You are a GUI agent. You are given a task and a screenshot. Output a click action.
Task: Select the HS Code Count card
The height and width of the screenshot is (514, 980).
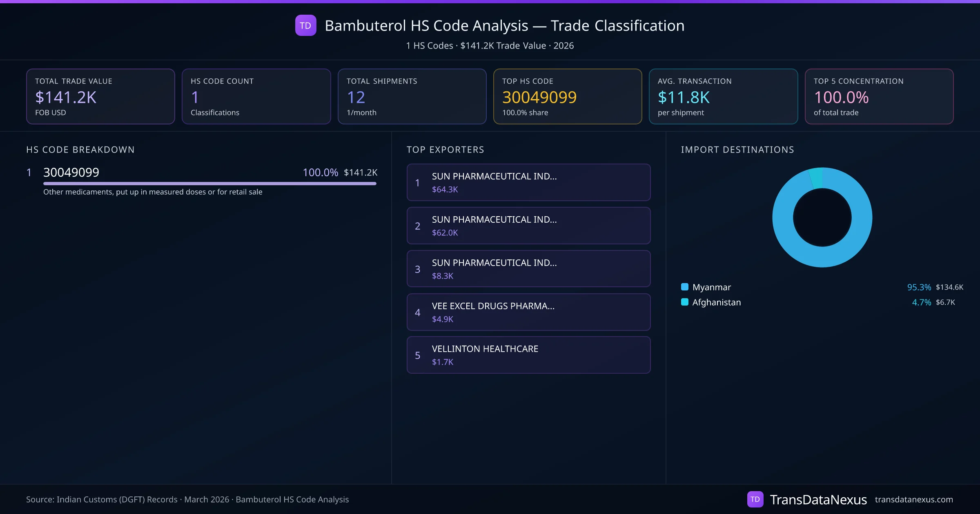256,96
